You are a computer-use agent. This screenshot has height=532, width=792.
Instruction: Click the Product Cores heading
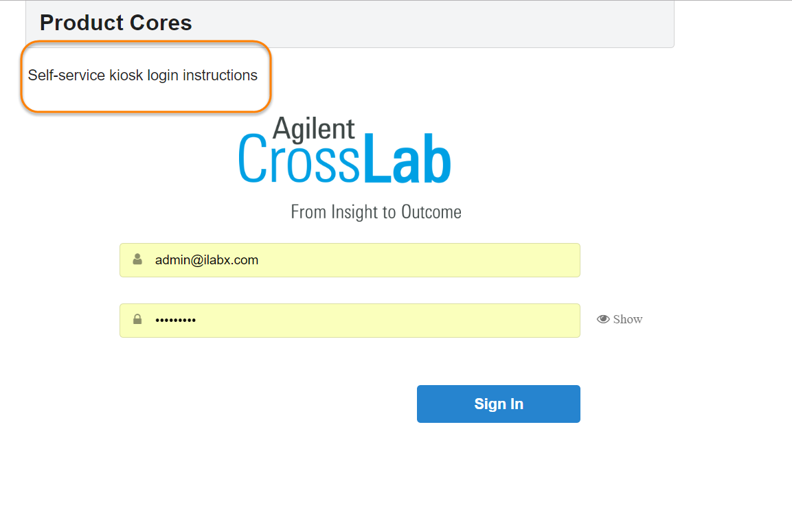(116, 23)
